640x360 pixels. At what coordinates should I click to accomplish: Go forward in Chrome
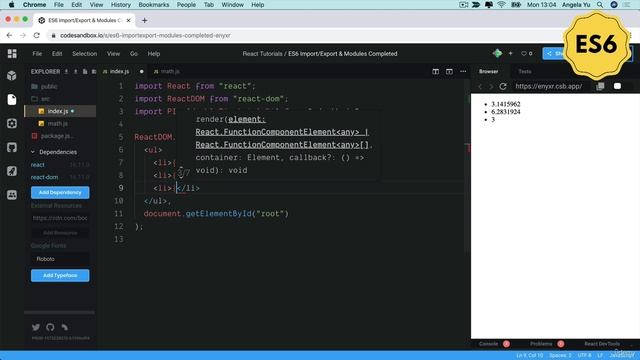tap(22, 36)
